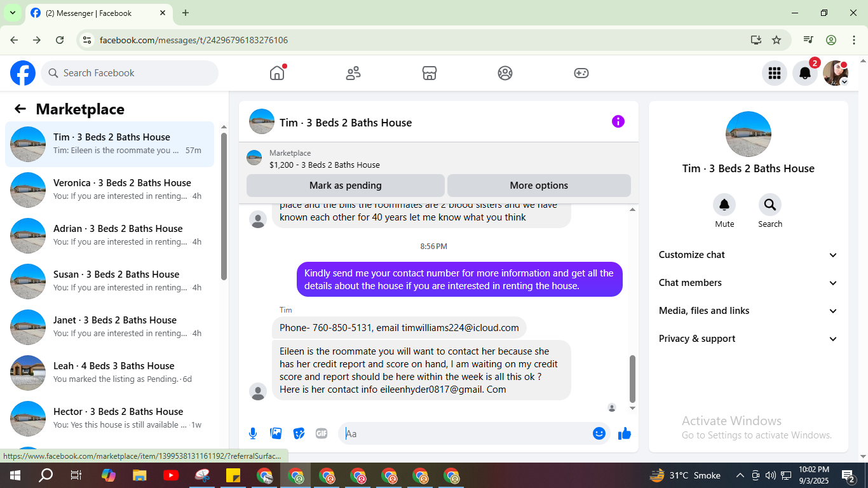Choose a sticker from the sticker icon
The image size is (868, 488).
click(x=299, y=433)
